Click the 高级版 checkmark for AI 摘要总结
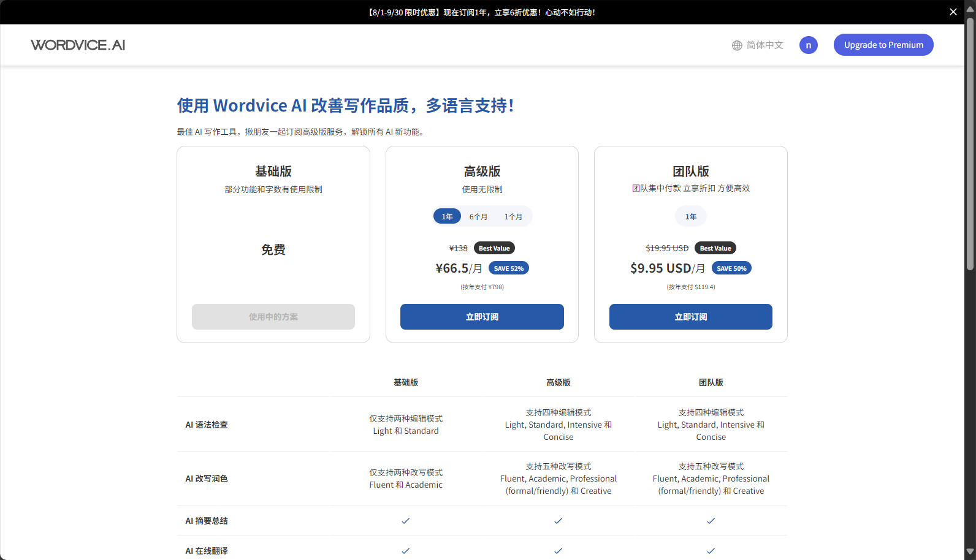 tap(558, 521)
